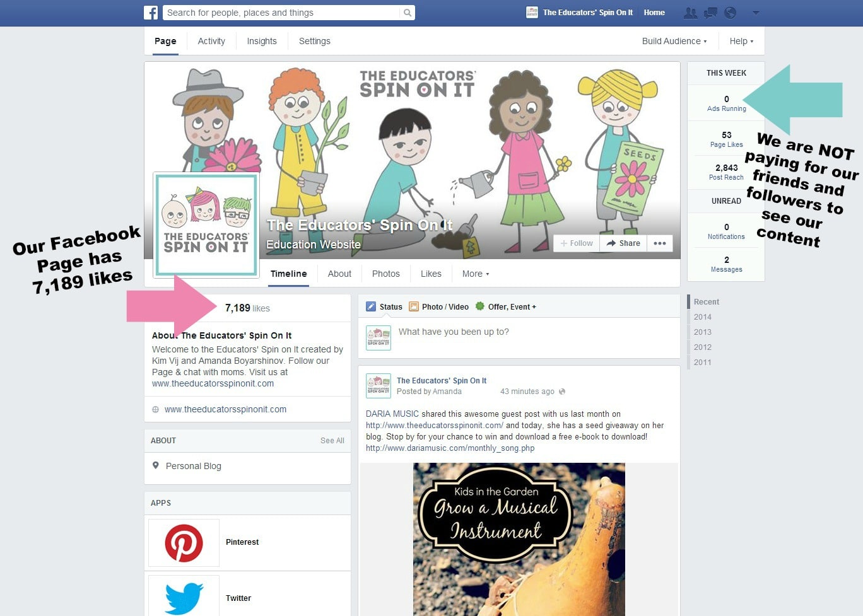
Task: Open the Settings tab
Action: (x=315, y=41)
